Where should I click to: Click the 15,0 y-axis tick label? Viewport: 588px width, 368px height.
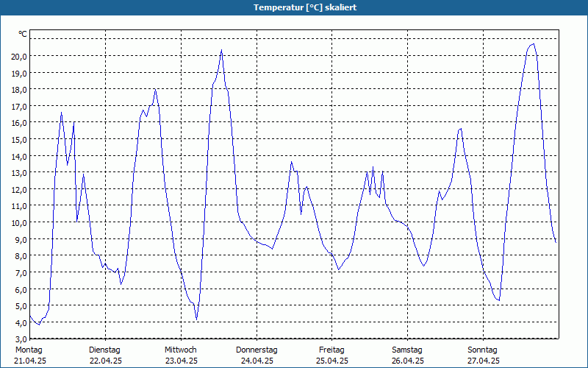coord(19,140)
